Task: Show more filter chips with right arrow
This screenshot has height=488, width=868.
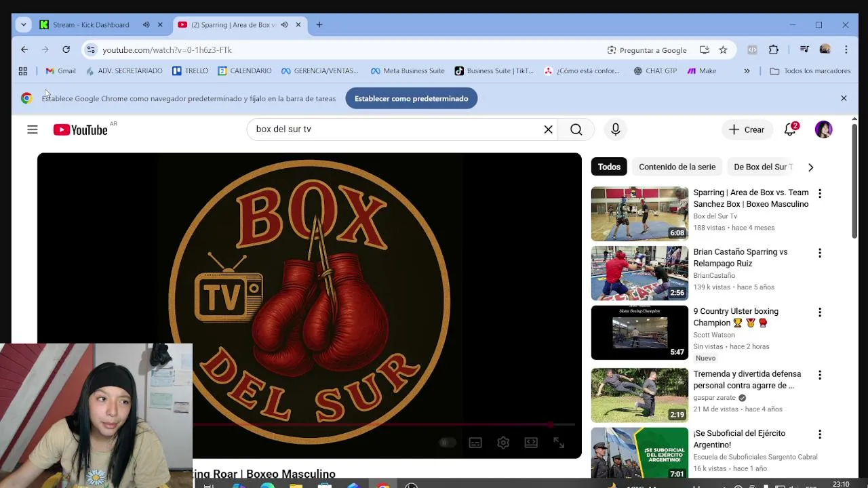Action: [810, 167]
